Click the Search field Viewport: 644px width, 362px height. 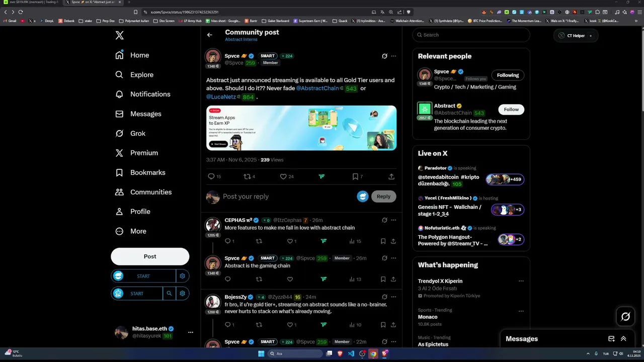point(471,35)
